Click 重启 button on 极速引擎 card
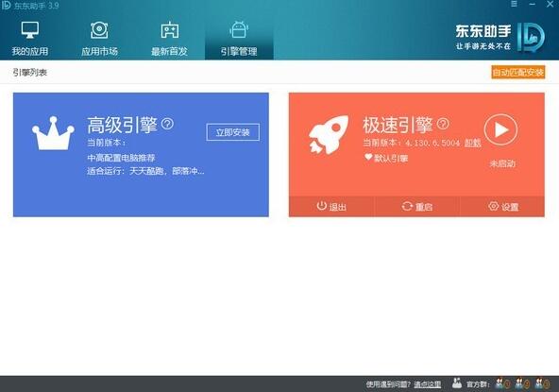 point(417,207)
